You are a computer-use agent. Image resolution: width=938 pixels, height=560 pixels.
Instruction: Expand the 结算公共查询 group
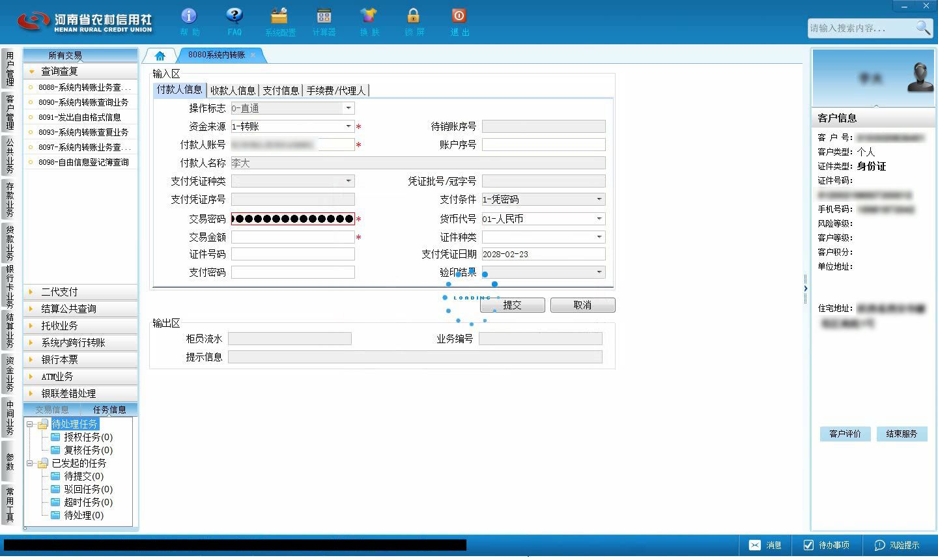80,309
